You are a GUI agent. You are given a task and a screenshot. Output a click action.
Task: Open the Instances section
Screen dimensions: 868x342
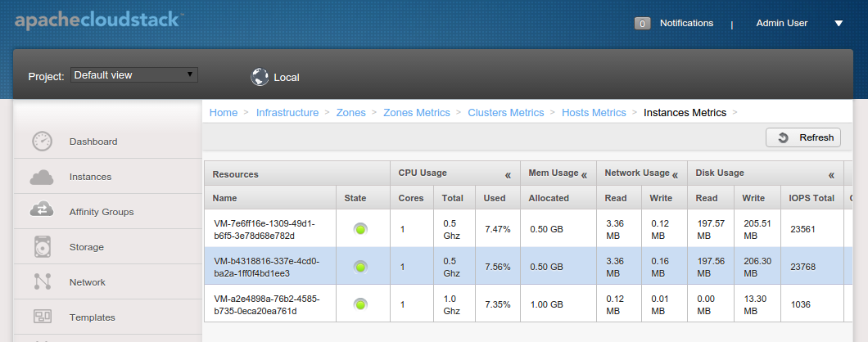(x=108, y=177)
